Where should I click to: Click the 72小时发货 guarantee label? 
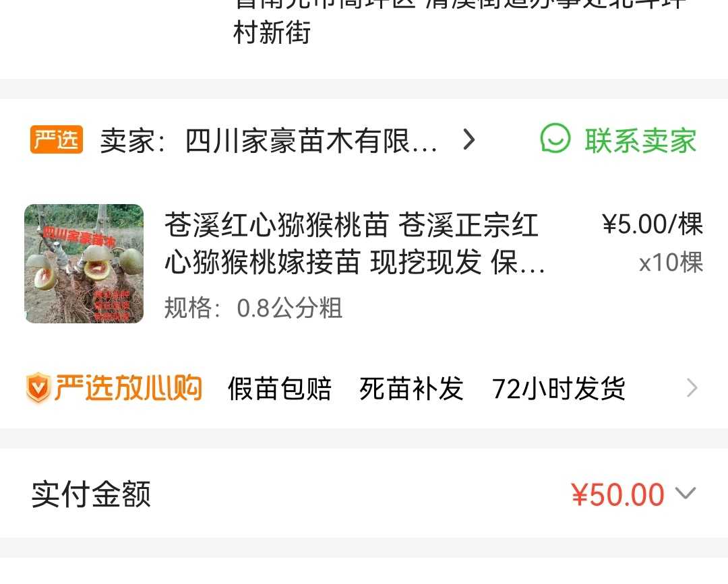coord(559,389)
